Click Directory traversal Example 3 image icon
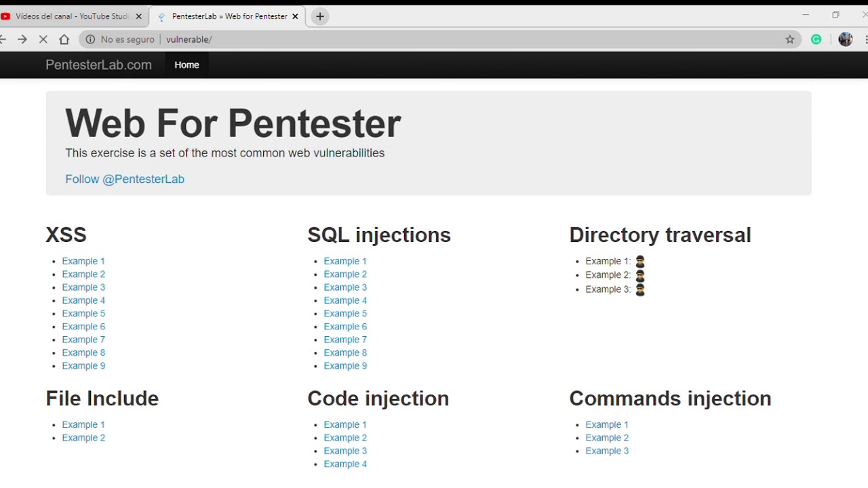The image size is (868, 488). pyautogui.click(x=640, y=290)
